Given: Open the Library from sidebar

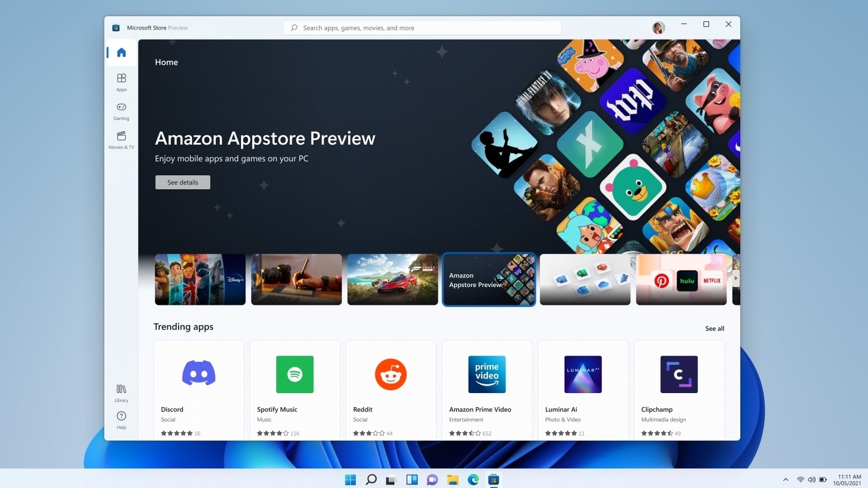Looking at the screenshot, I should point(121,393).
